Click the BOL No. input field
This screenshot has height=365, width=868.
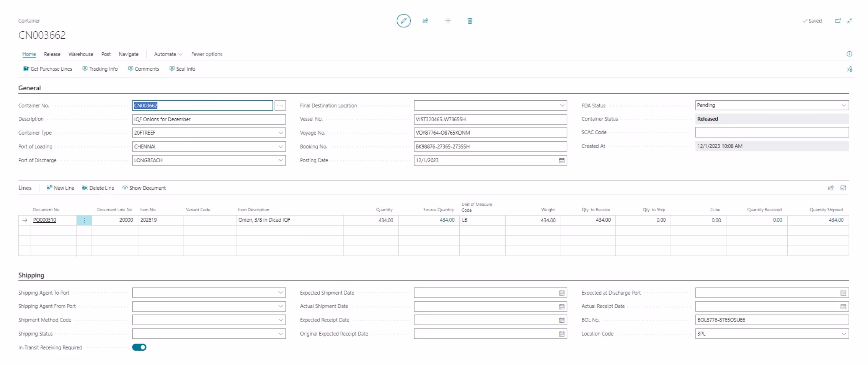point(772,320)
